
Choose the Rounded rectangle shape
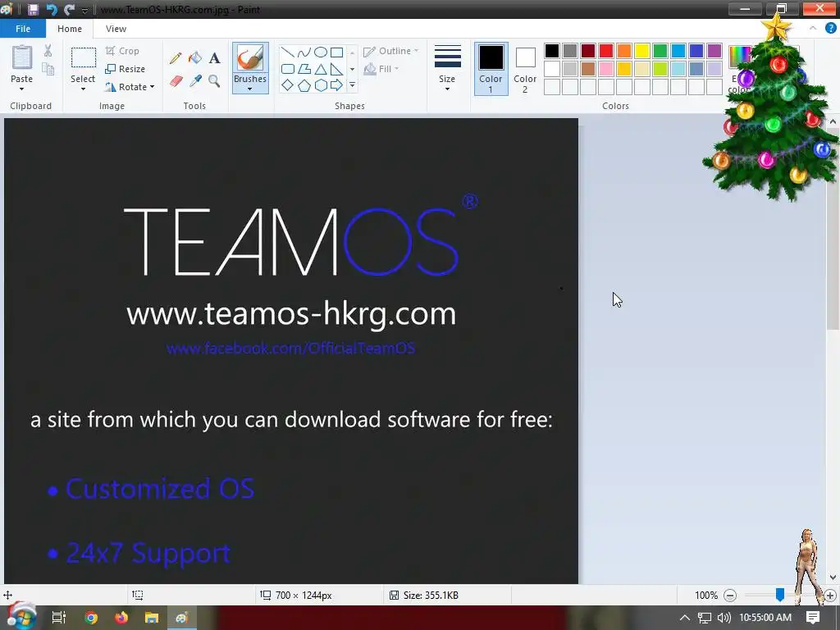pos(288,69)
